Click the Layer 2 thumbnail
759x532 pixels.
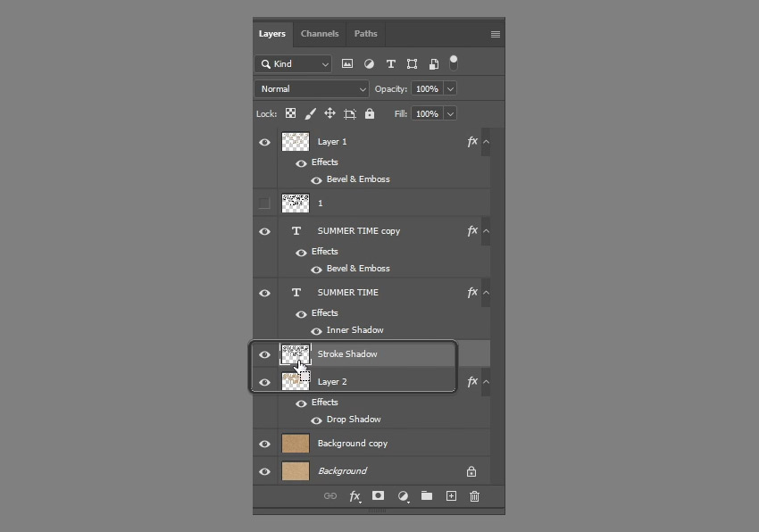point(295,381)
